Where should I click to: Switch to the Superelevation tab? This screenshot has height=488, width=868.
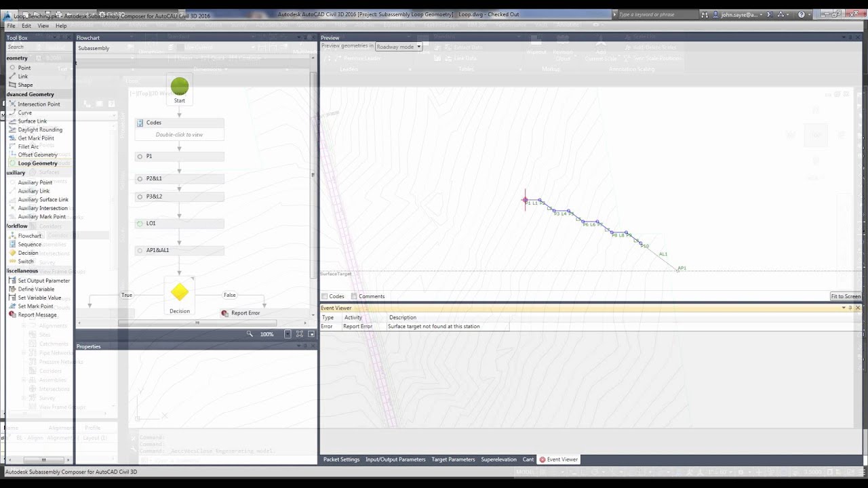tap(498, 460)
